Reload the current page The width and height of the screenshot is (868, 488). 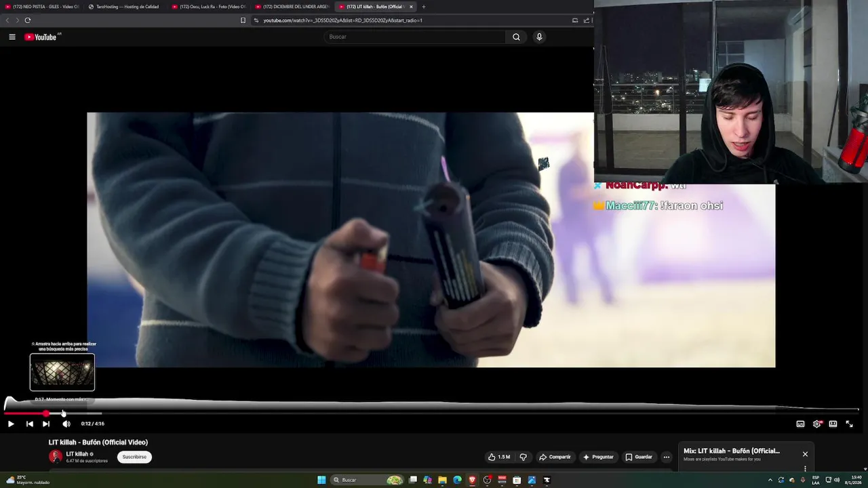[x=28, y=20]
